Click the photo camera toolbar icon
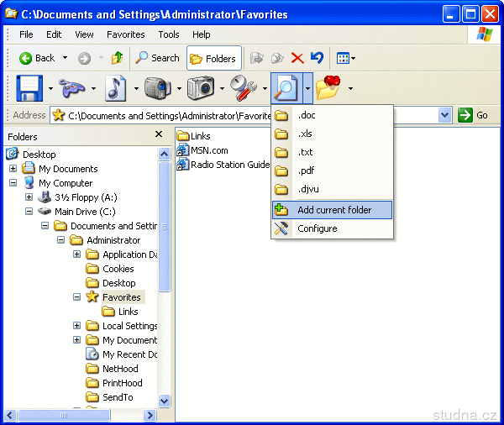The width and height of the screenshot is (504, 425). 201,87
